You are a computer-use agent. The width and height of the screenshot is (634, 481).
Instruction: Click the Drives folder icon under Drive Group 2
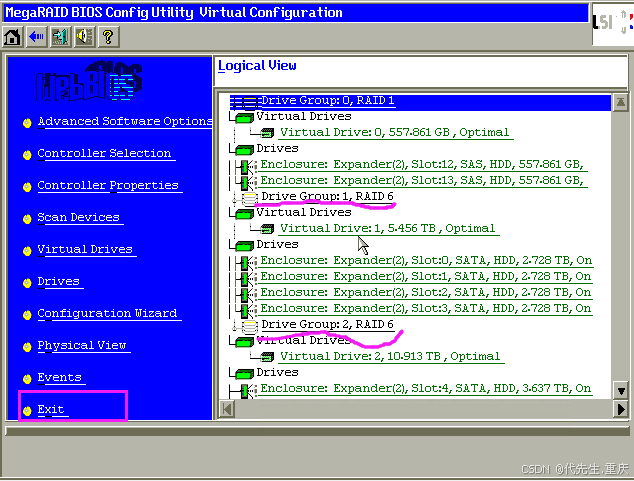click(244, 374)
